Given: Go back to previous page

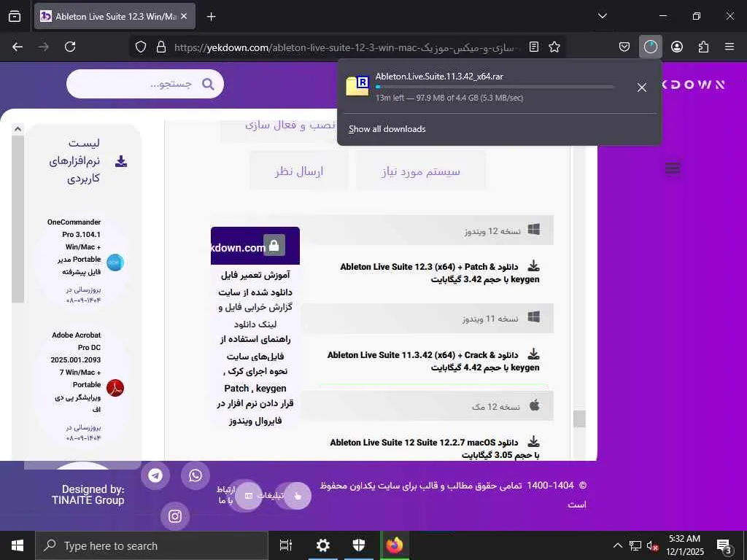Looking at the screenshot, I should (18, 47).
